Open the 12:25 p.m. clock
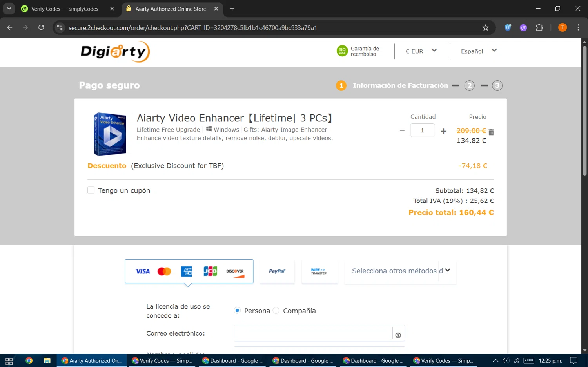Image resolution: width=588 pixels, height=367 pixels. 550,361
